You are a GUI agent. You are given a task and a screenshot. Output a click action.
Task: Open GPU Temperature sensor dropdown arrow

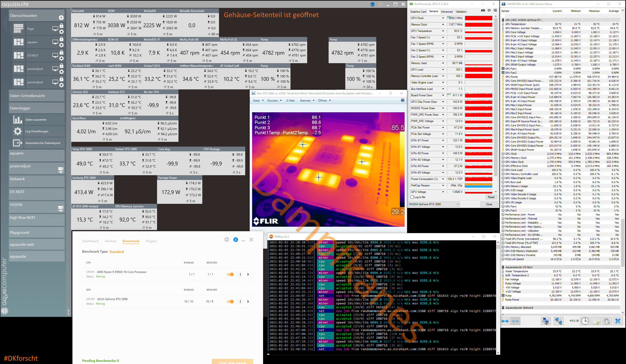tap(443, 31)
